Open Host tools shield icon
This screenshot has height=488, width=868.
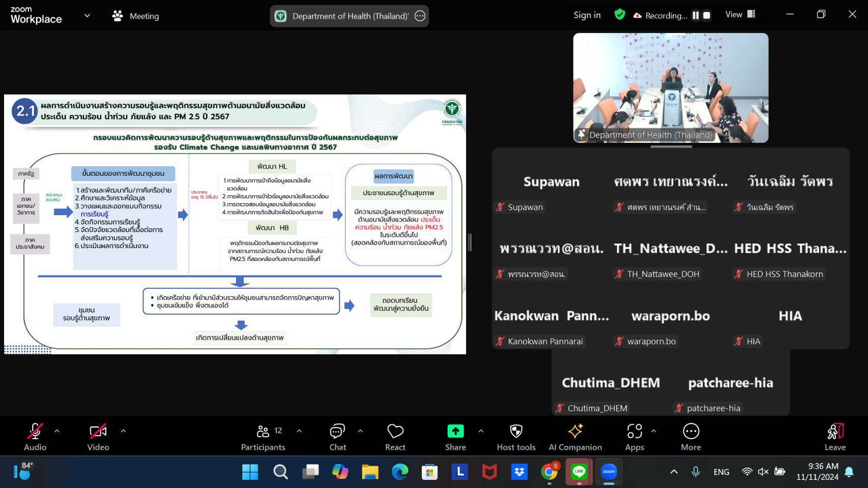pyautogui.click(x=516, y=437)
